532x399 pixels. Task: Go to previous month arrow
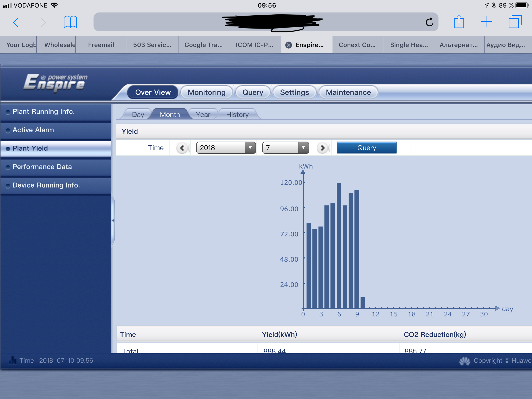(182, 148)
